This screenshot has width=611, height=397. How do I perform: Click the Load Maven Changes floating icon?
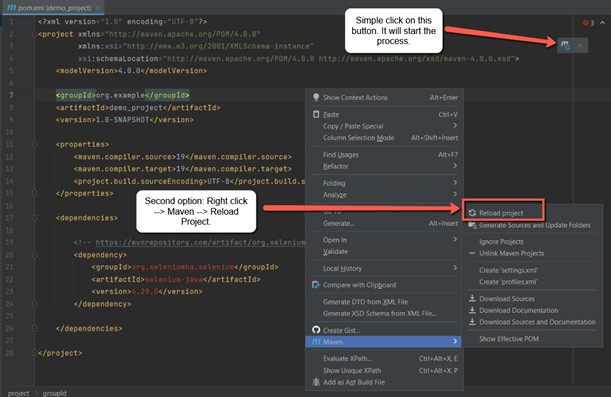565,46
